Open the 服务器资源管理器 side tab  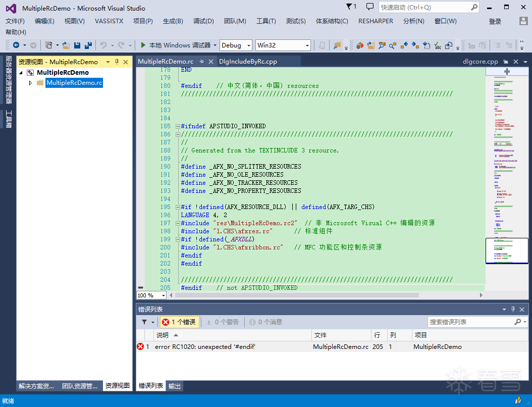(9, 79)
